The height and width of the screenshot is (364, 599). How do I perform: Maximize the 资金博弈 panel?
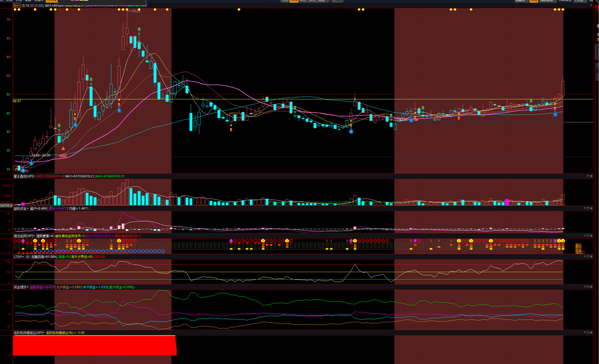[x=588, y=287]
